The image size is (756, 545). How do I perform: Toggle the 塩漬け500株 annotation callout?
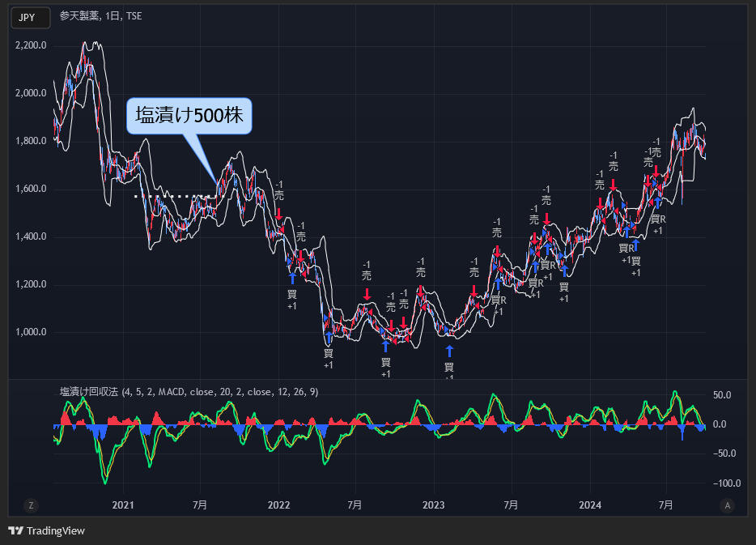coord(189,116)
